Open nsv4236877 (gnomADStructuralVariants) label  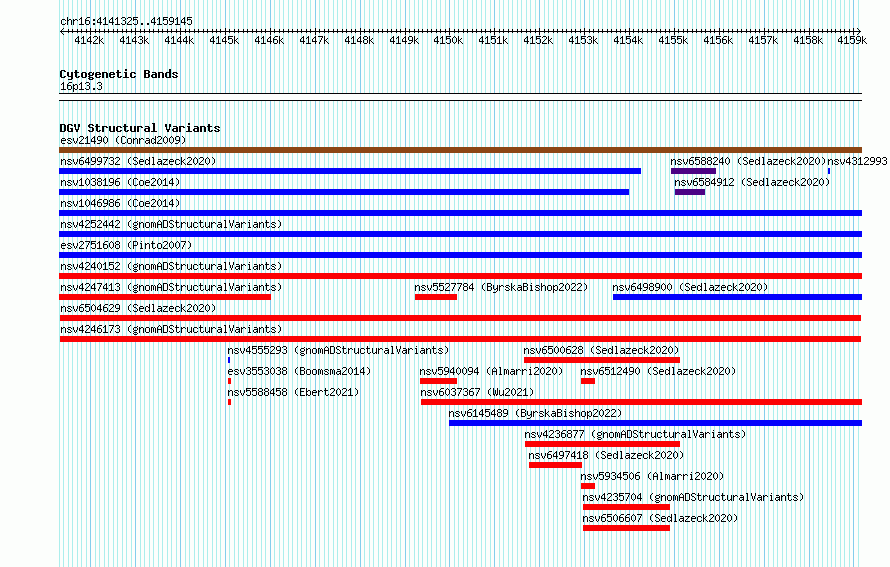tap(635, 434)
